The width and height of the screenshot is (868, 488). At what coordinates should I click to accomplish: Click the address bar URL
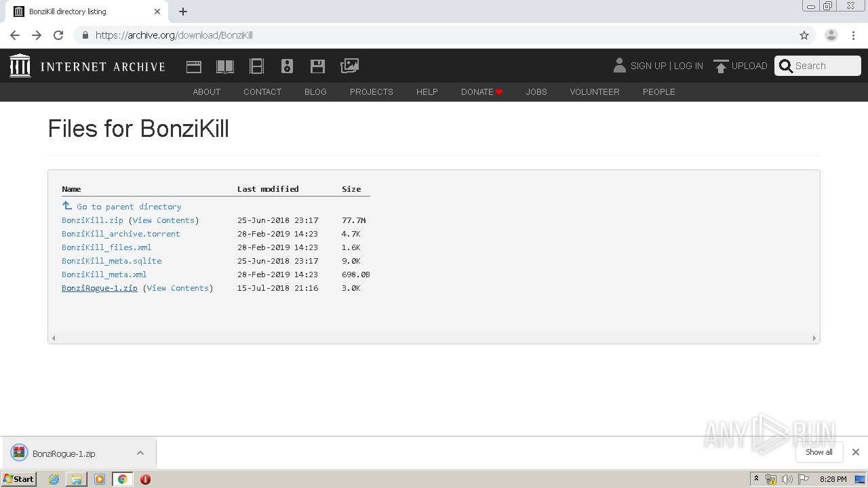click(174, 35)
